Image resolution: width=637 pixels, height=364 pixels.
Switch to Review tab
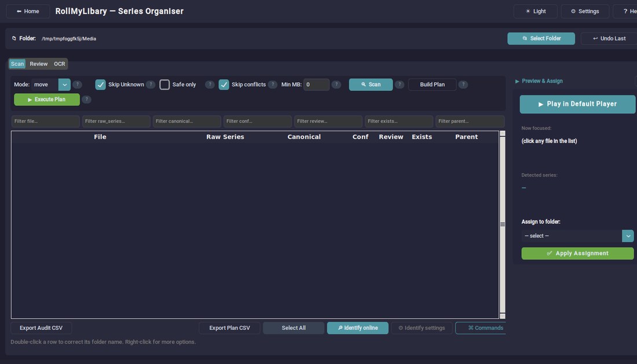(39, 64)
